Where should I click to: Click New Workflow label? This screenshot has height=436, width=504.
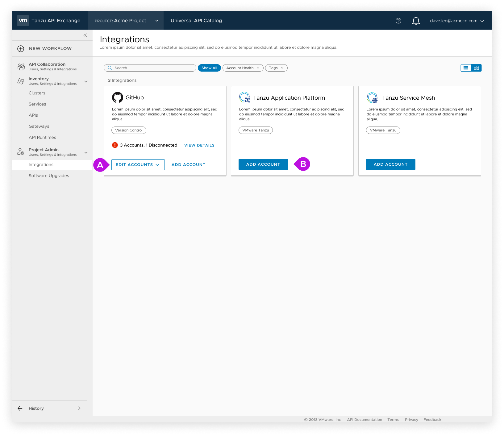click(x=50, y=48)
